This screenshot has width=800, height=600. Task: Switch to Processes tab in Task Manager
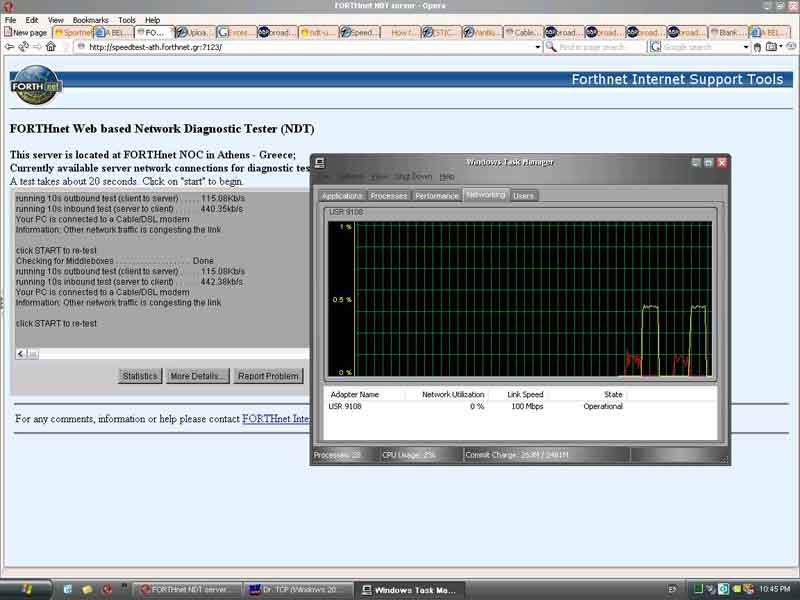coord(388,196)
